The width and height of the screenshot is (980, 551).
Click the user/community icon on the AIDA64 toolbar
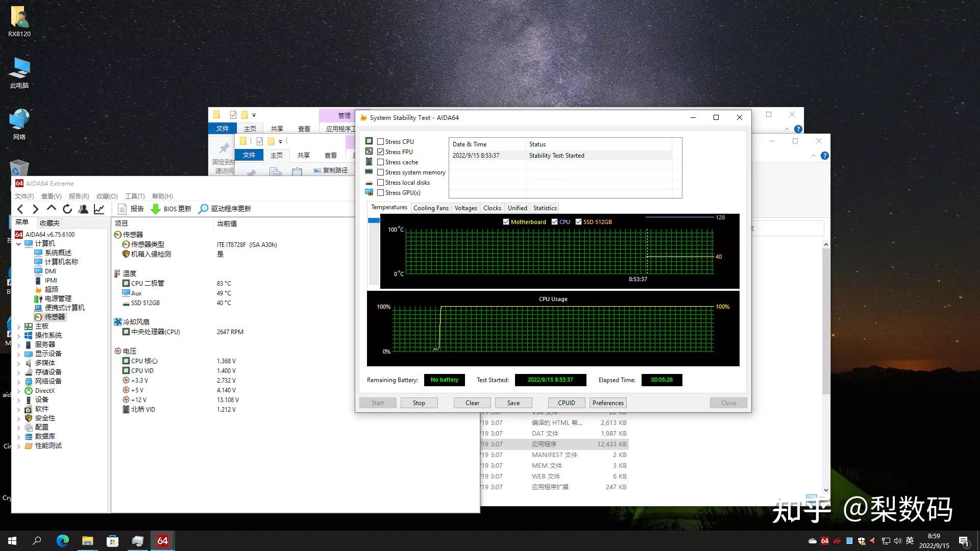click(83, 209)
